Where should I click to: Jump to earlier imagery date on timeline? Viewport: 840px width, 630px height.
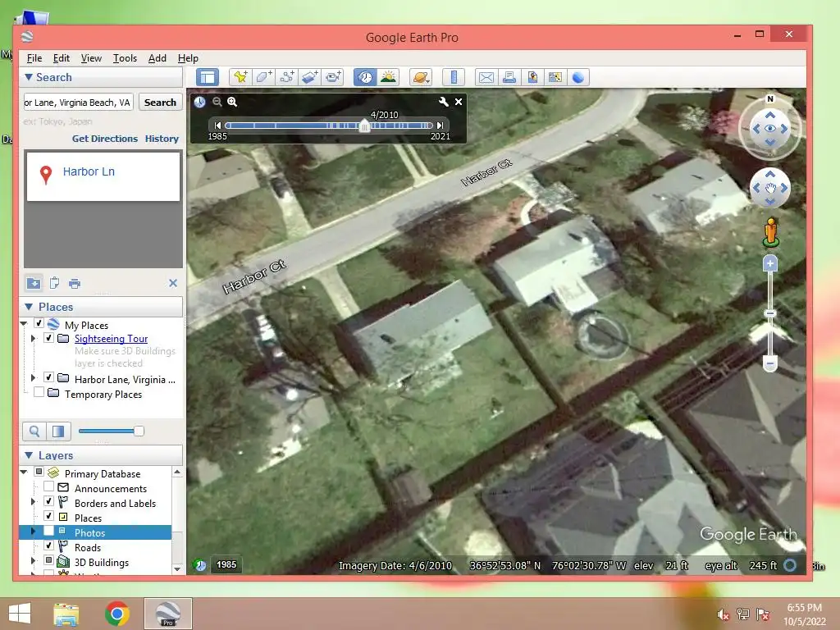pos(217,126)
